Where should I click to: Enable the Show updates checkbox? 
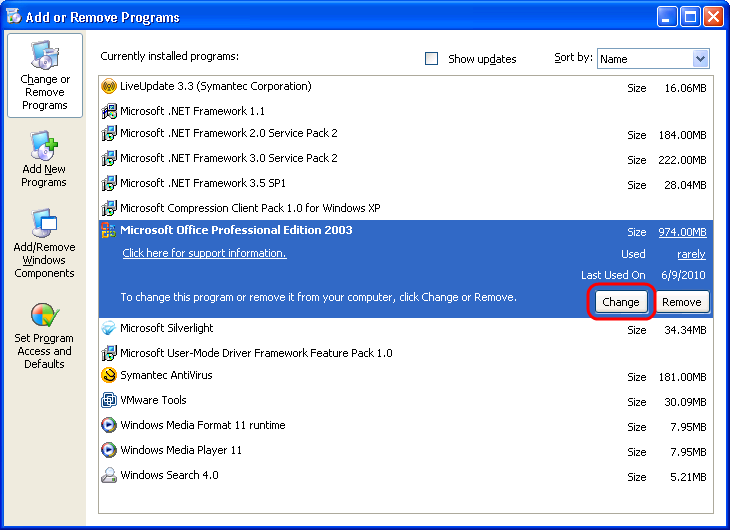coord(432,59)
